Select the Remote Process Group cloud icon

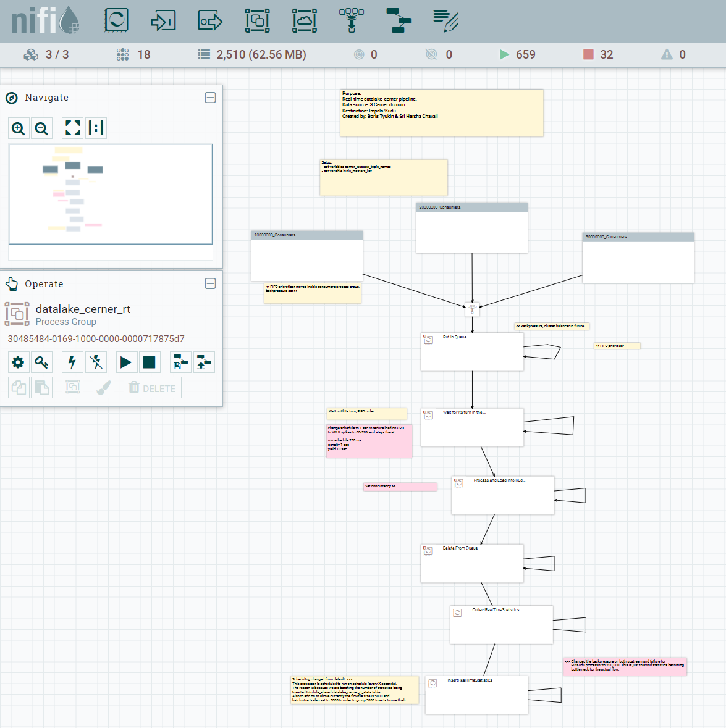click(305, 20)
